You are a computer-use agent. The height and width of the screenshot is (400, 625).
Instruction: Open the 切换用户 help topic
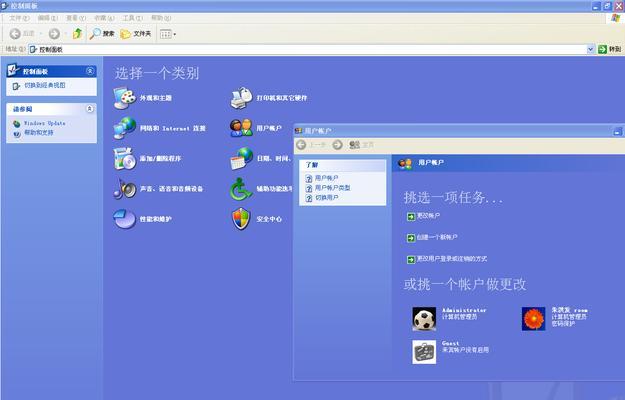(326, 198)
